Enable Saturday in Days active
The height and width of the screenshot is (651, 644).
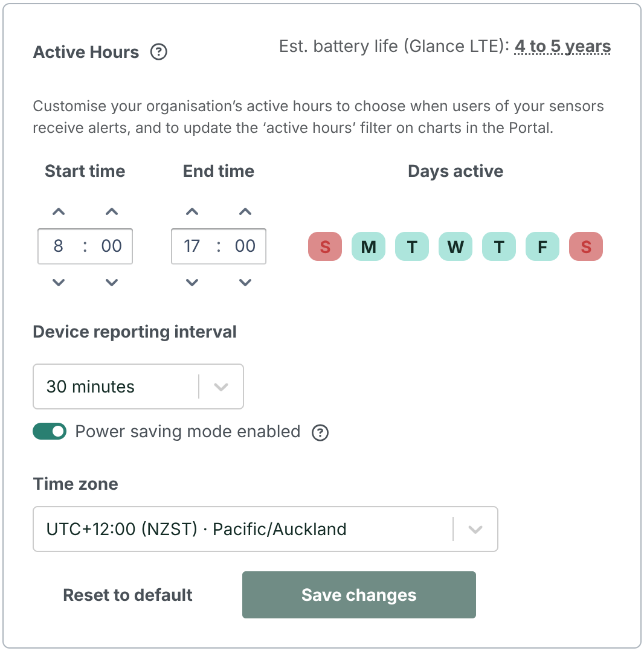coord(585,246)
